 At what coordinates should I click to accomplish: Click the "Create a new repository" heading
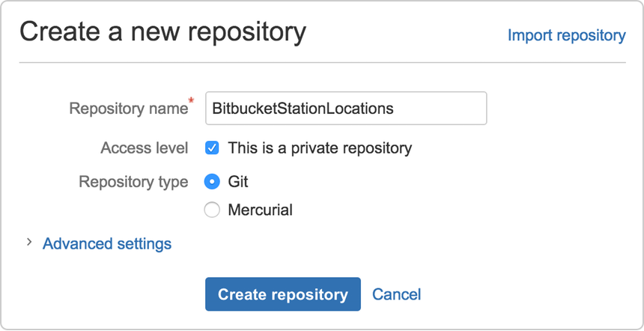(x=162, y=32)
